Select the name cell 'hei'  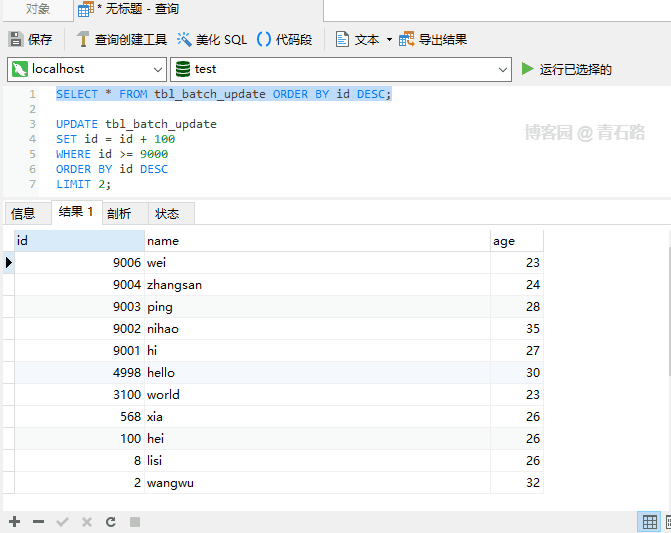(x=318, y=438)
